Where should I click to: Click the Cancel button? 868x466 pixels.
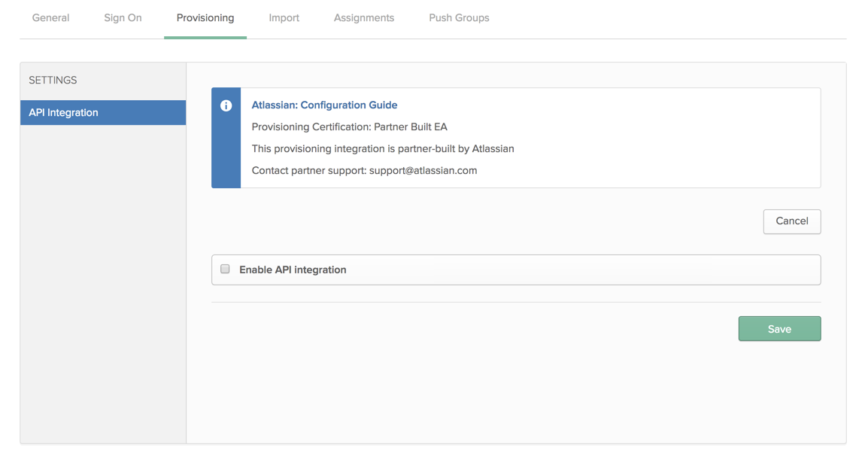click(791, 221)
